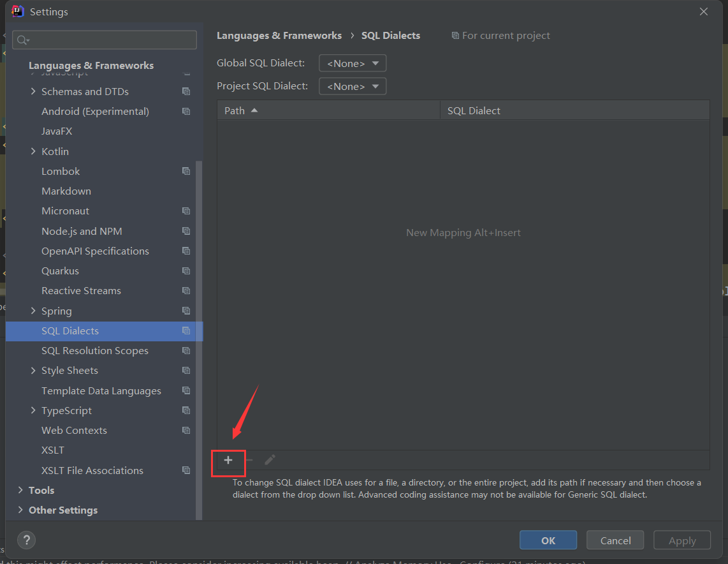Viewport: 728px width, 564px height.
Task: Expand the Tools section
Action: (20, 490)
